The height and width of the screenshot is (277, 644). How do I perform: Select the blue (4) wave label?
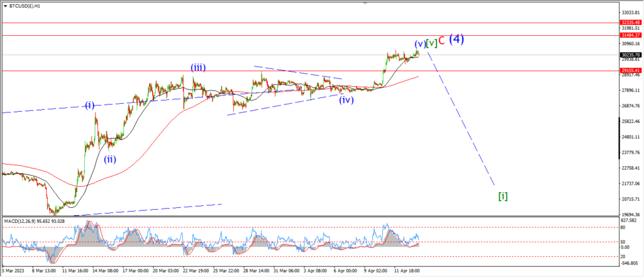click(457, 39)
